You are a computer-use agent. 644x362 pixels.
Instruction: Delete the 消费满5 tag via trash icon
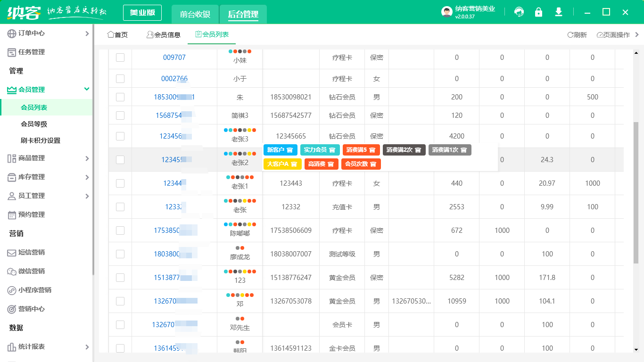(x=372, y=150)
